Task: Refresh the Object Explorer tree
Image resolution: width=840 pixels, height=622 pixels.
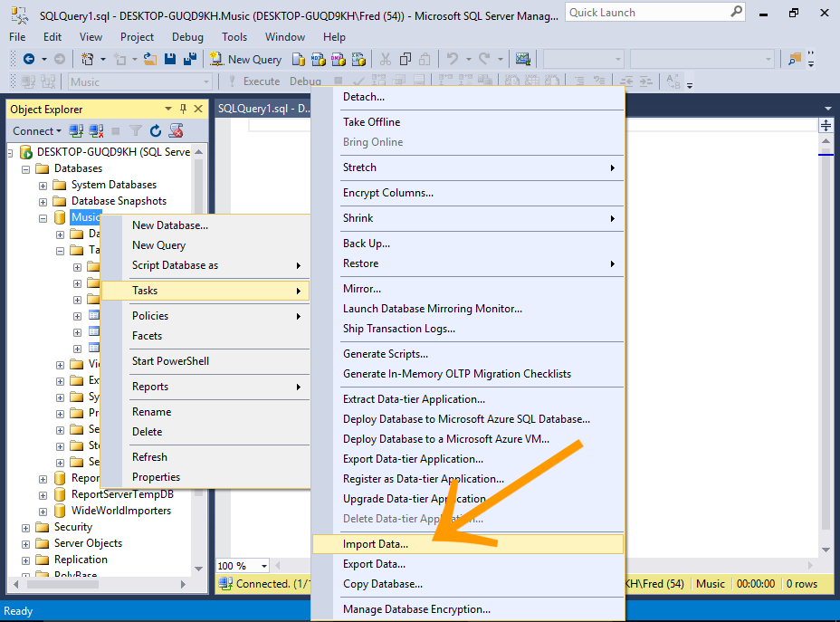Action: (155, 130)
